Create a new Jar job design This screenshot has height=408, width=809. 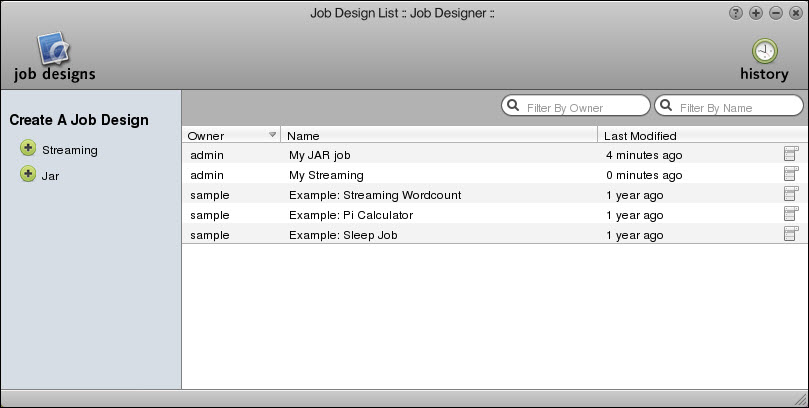(x=50, y=175)
